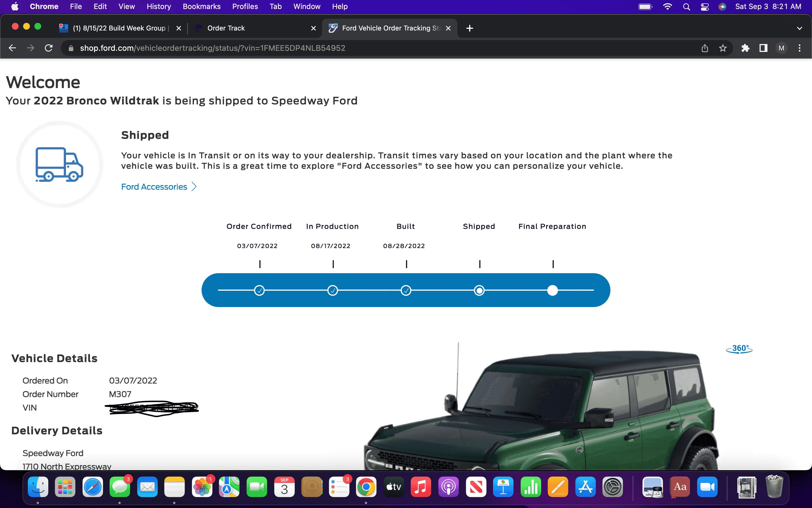Open Finder from the dock

(x=38, y=487)
